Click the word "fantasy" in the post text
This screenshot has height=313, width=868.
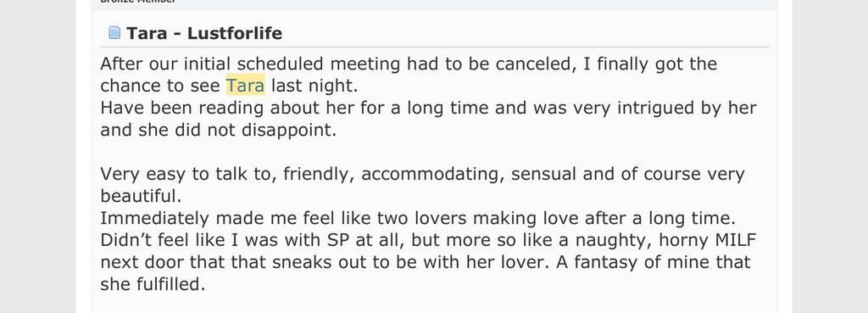(605, 263)
